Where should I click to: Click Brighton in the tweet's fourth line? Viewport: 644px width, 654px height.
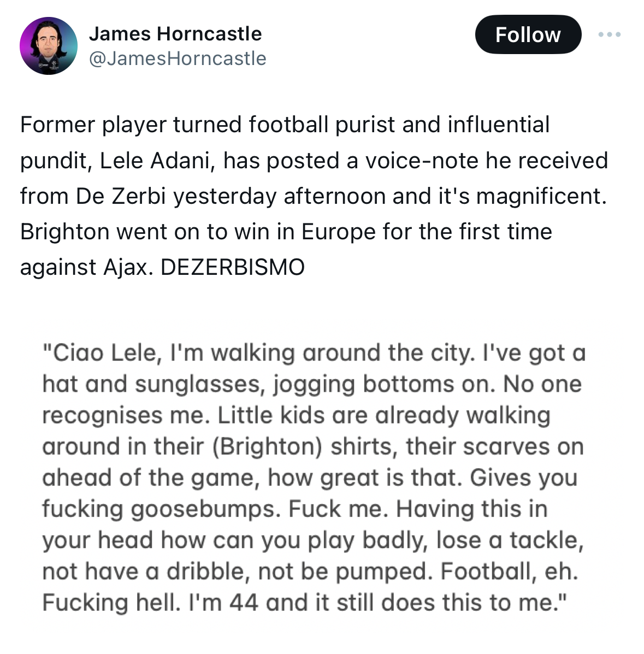tap(64, 232)
